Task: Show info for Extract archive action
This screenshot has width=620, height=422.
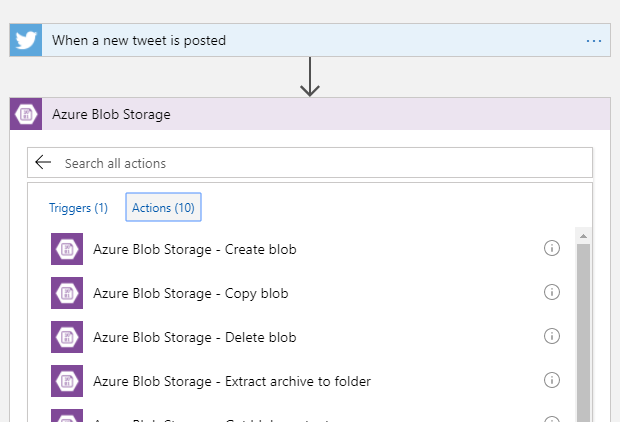Action: (551, 380)
